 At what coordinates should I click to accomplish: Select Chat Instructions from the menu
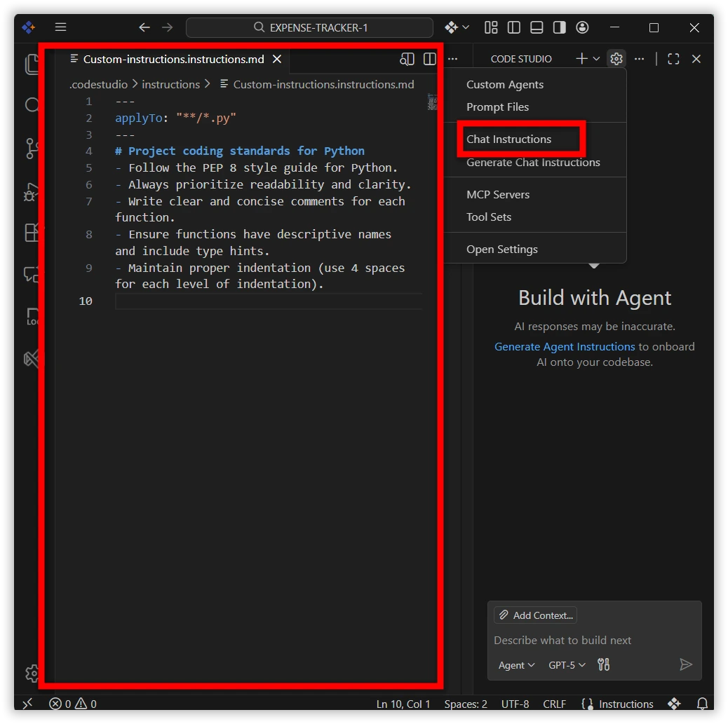(x=508, y=139)
